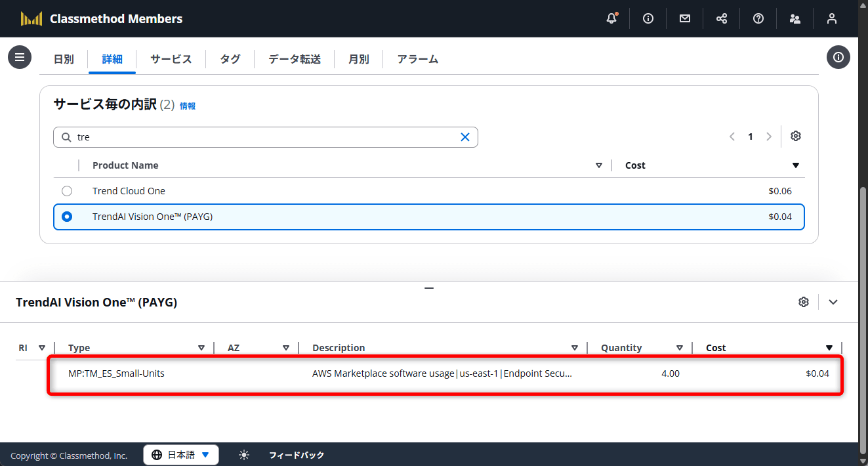Select TrendAI Vision One (PAYG) radio button

67,217
